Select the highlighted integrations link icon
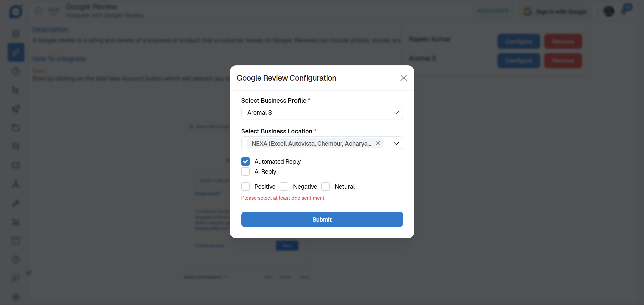 coord(16,52)
